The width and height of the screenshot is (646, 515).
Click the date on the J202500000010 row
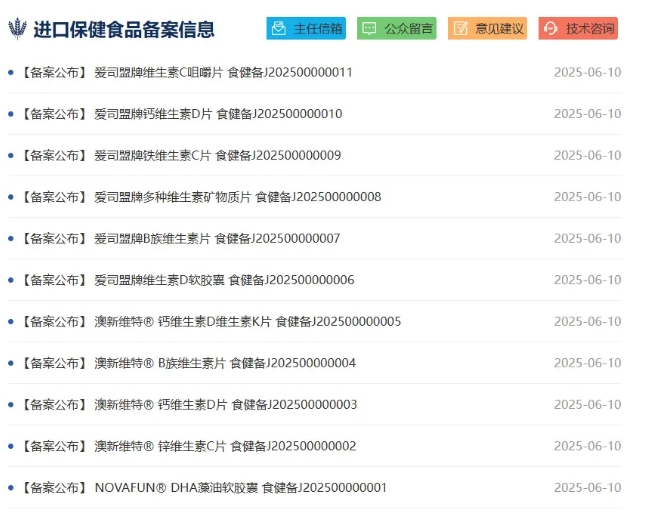pyautogui.click(x=587, y=114)
